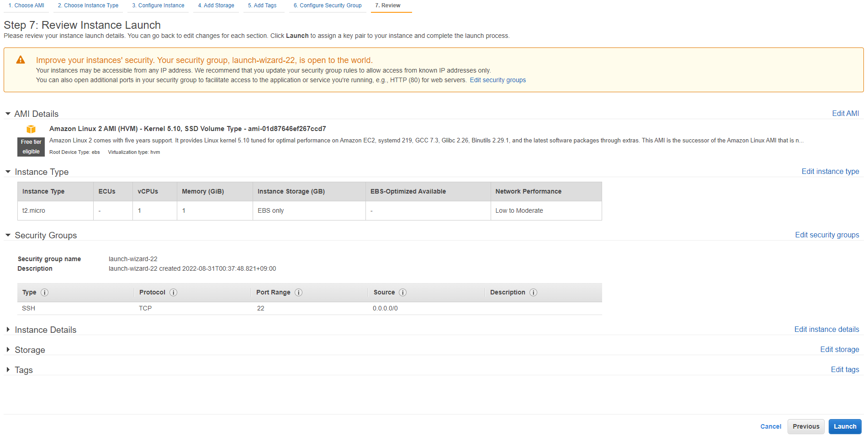Go to the 1. Choose AMI tab

pyautogui.click(x=26, y=5)
